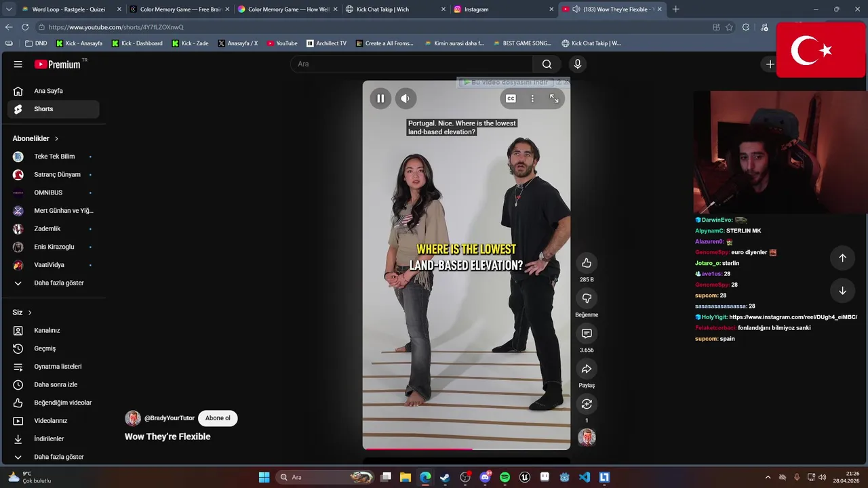Open Oynatma listeleri
868x488 pixels.
point(53,367)
